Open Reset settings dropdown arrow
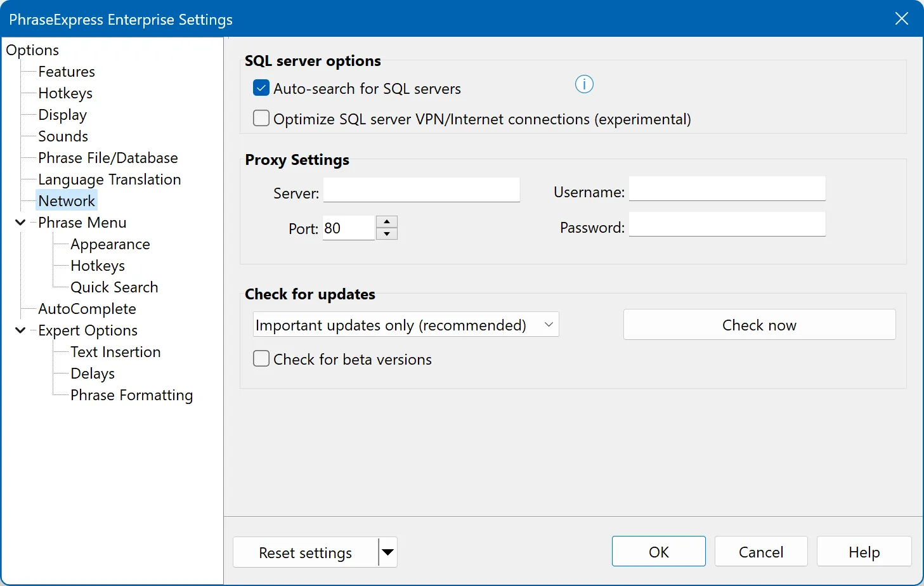This screenshot has width=924, height=586. click(387, 552)
